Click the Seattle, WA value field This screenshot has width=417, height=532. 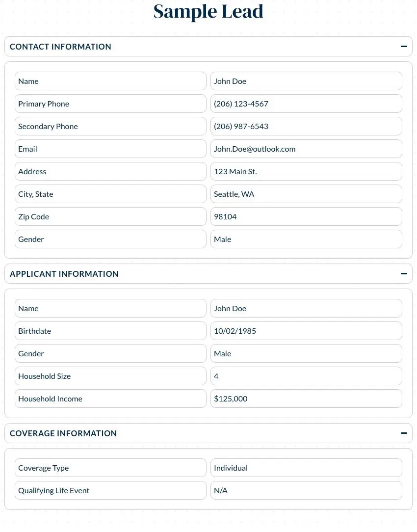coord(306,194)
